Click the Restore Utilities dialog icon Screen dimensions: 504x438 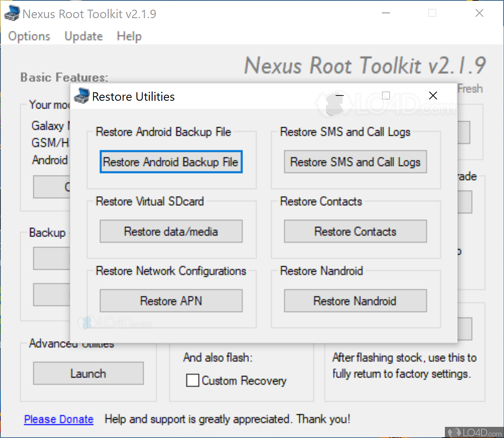[81, 96]
